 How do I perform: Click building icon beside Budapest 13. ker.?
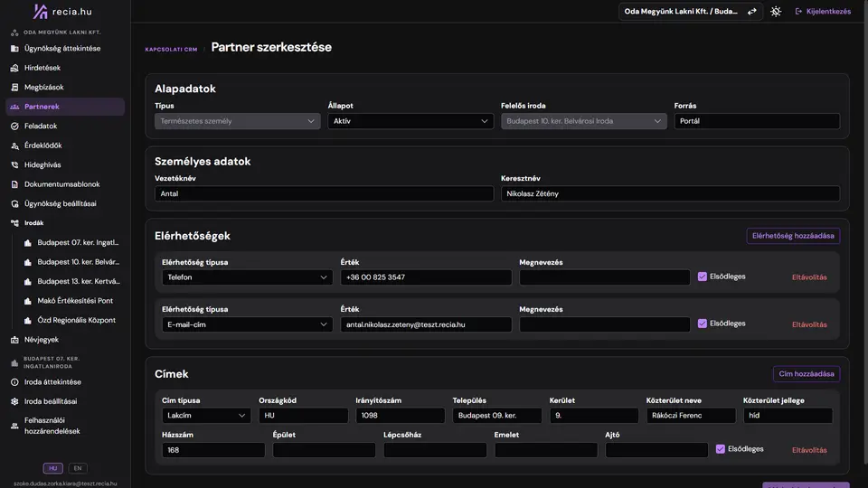pyautogui.click(x=28, y=282)
